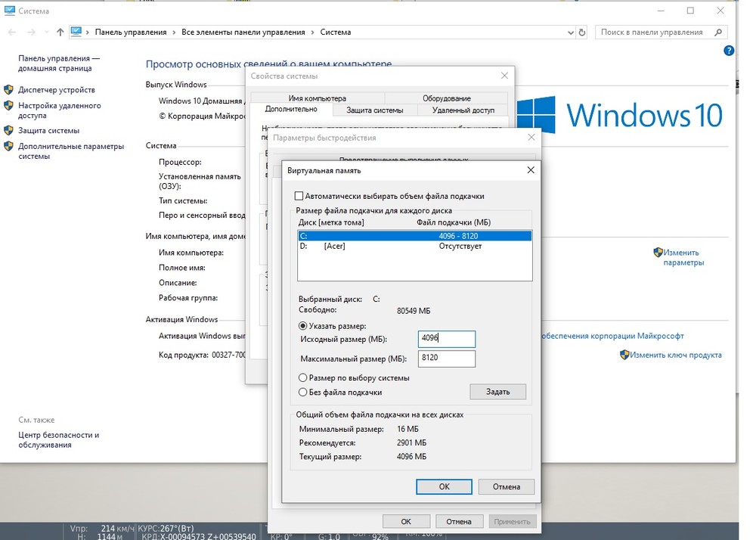Image resolution: width=756 pixels, height=540 pixels.
Task: Select the Указать размер radio option
Action: (303, 326)
